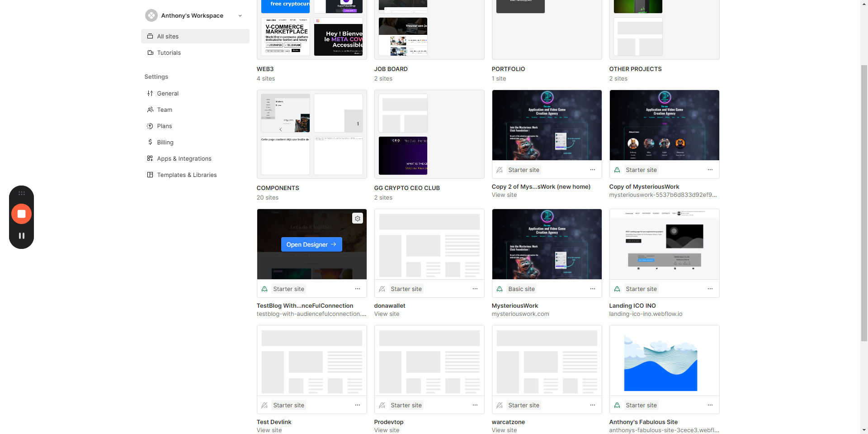Open testblog-with-audiencefulconnection link
This screenshot has height=434, width=868.
click(x=311, y=314)
